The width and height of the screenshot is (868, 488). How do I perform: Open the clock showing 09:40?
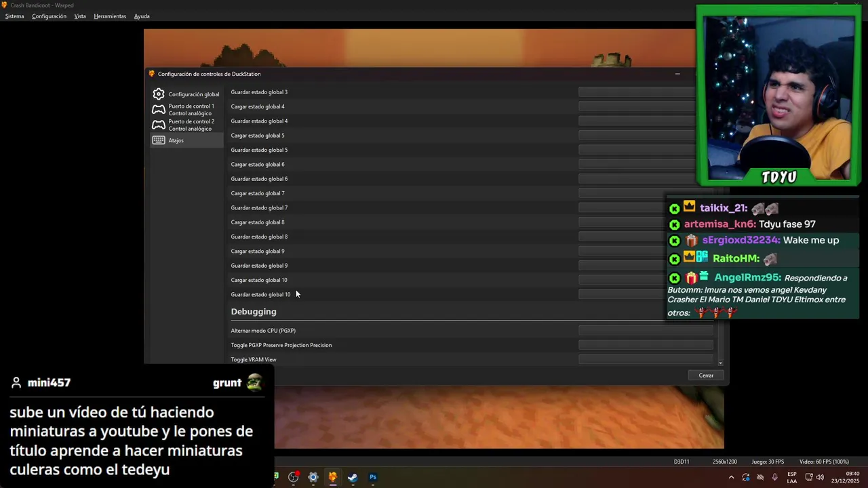846,477
